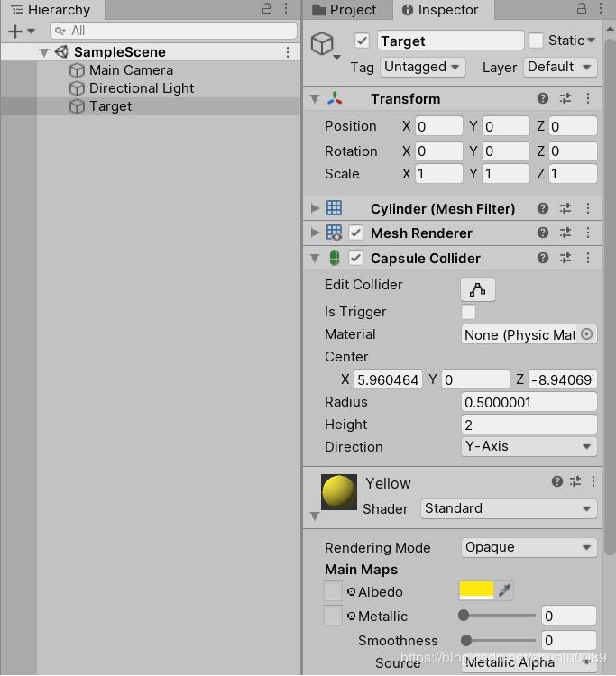Click the Hierarchy panel lock icon
The height and width of the screenshot is (676, 616).
coord(267,9)
